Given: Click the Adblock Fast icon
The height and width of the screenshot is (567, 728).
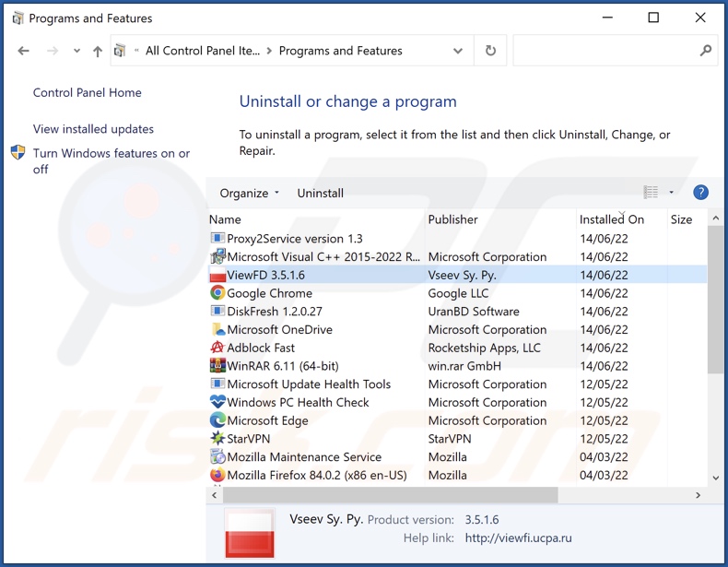Looking at the screenshot, I should tap(217, 348).
